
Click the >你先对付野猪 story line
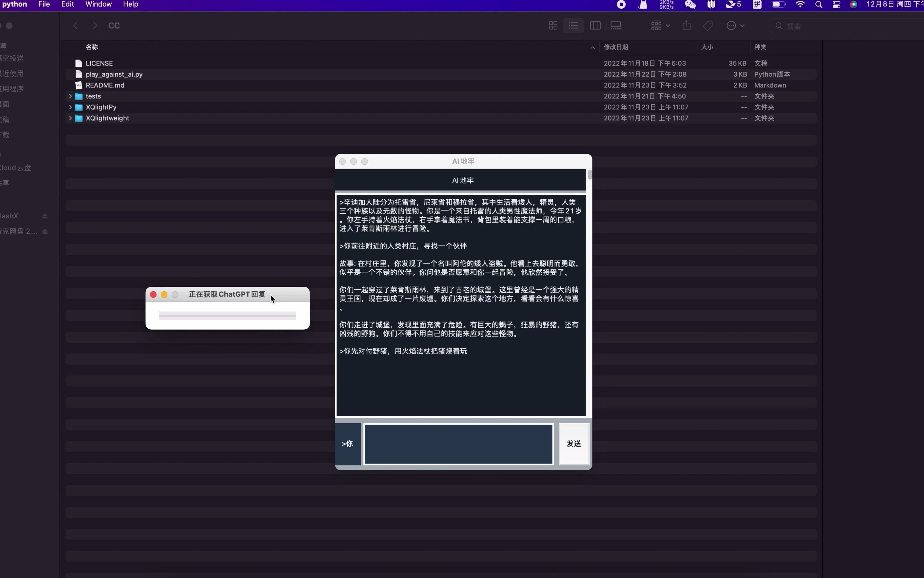point(403,351)
